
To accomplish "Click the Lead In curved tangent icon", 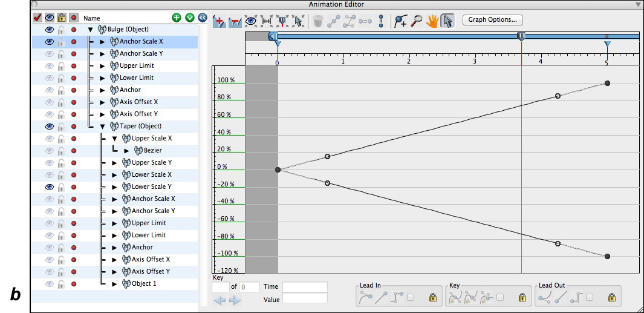I will click(x=366, y=297).
